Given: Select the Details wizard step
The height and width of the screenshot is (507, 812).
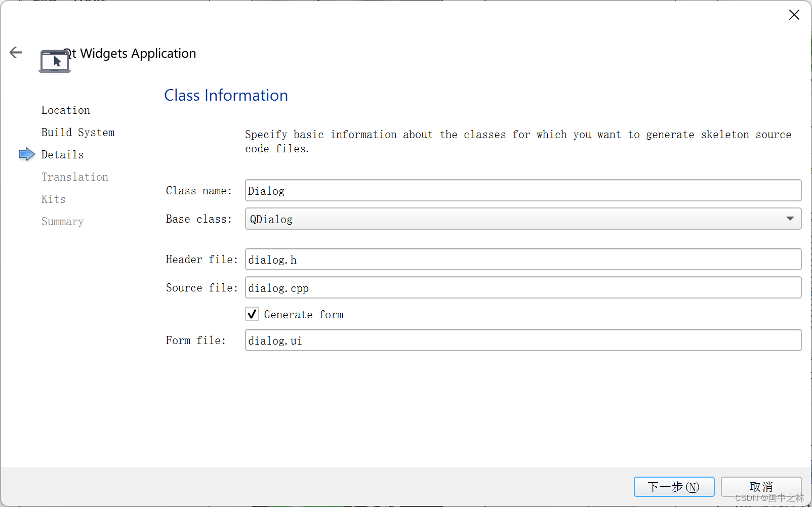Looking at the screenshot, I should (63, 154).
